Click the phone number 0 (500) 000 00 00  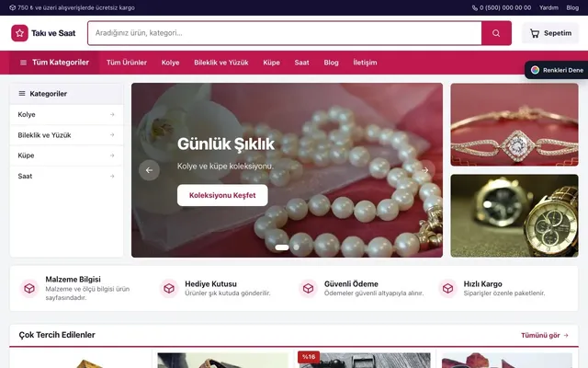click(505, 7)
